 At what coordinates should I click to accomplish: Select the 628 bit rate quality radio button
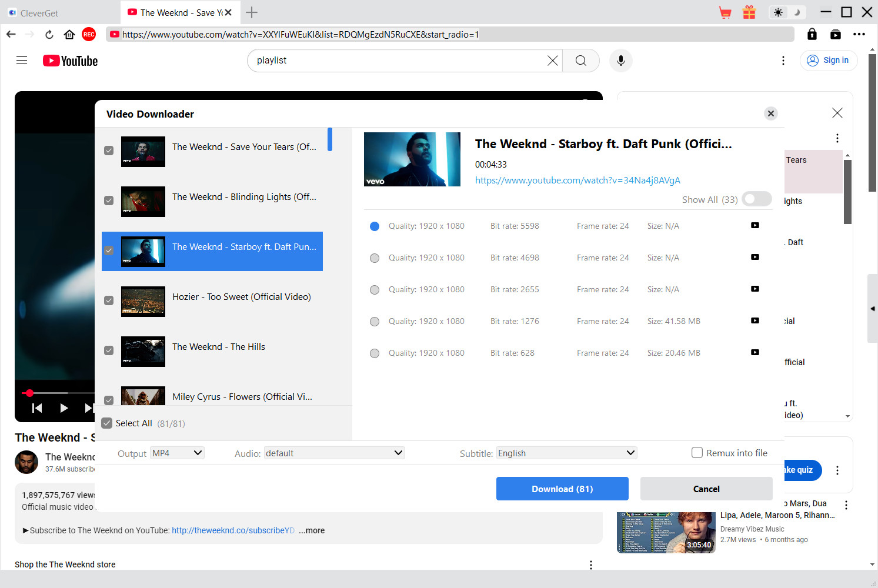click(x=375, y=353)
